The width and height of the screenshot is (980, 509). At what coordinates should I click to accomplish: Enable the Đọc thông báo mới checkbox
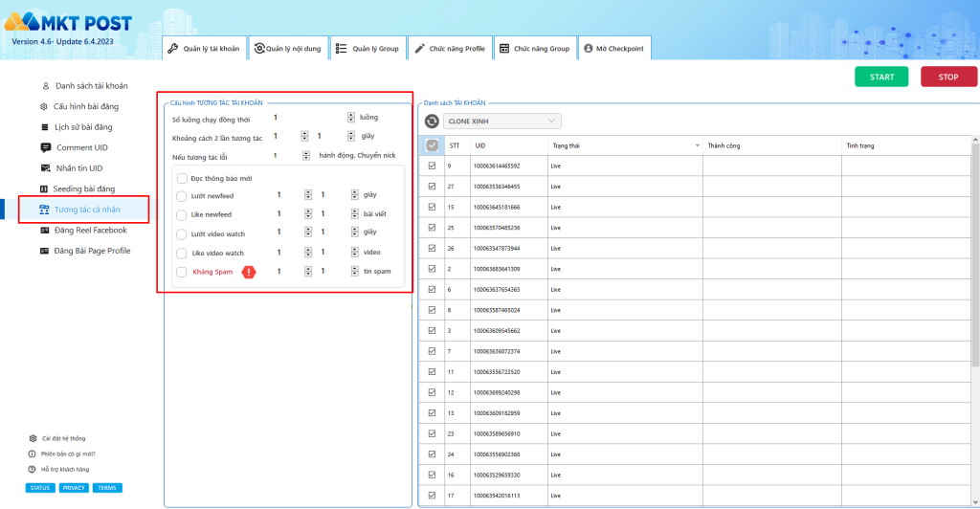pos(182,178)
